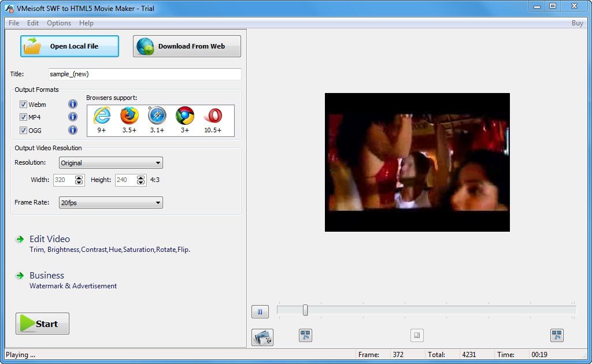592x364 pixels.
Task: Click the Webm info icon
Action: [73, 104]
